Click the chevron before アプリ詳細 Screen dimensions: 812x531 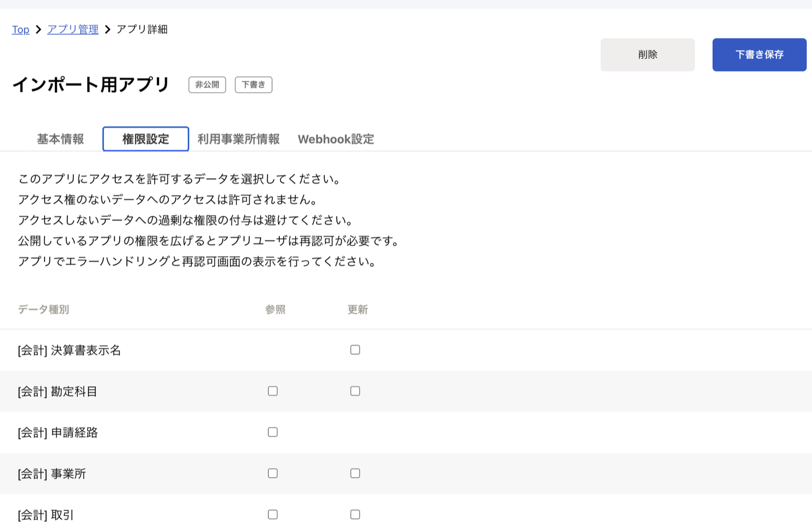(x=108, y=30)
